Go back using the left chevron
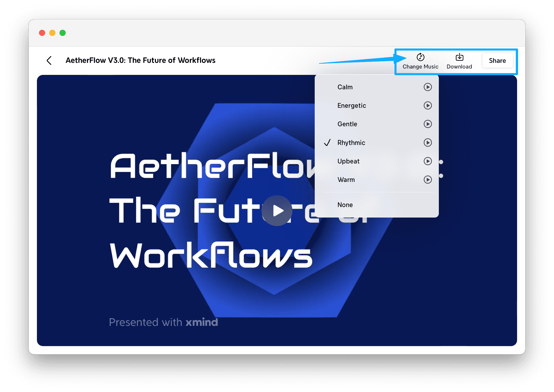This screenshot has width=554, height=392. [x=49, y=61]
